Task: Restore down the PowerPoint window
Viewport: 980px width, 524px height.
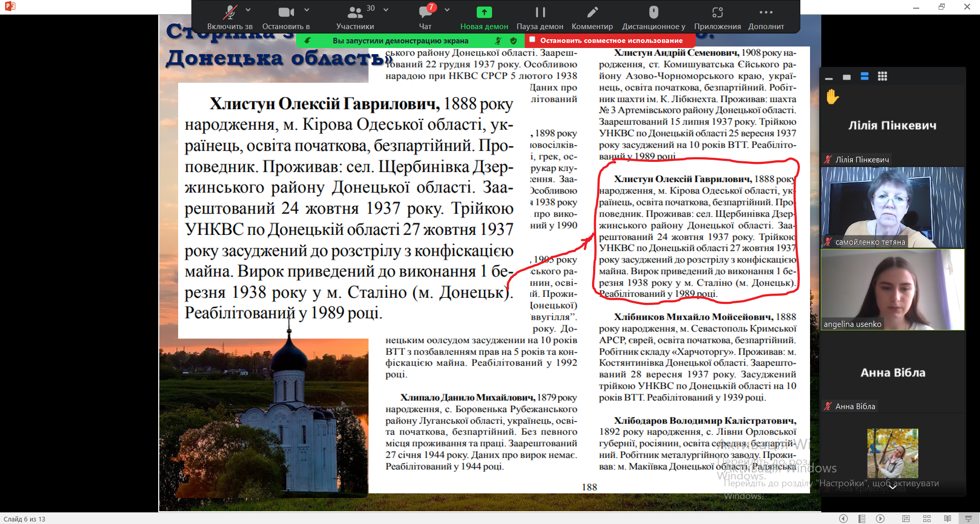Action: tap(942, 7)
